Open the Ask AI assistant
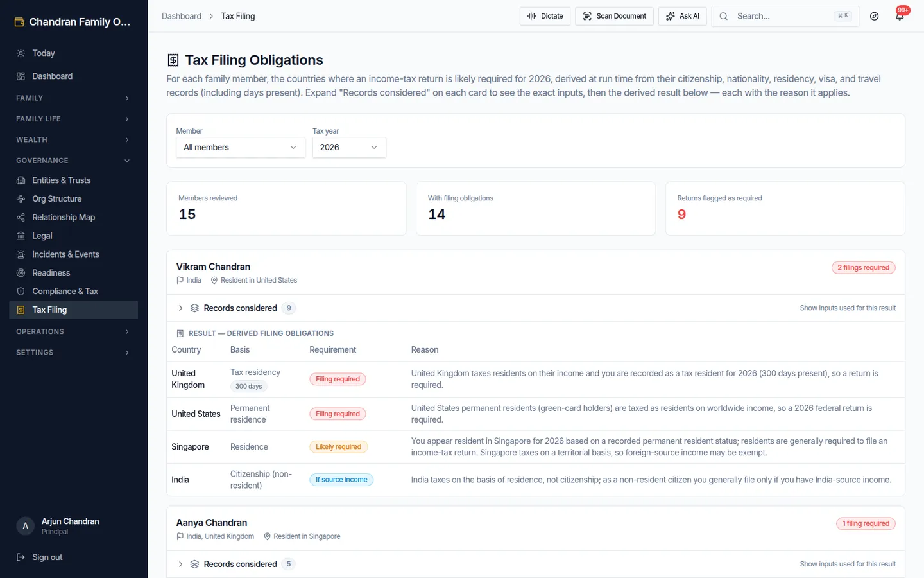 coord(683,16)
